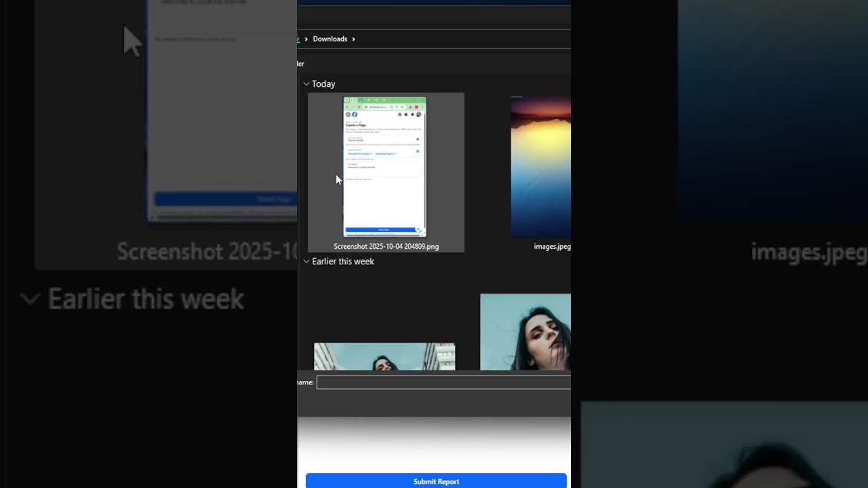Image resolution: width=868 pixels, height=488 pixels.
Task: Click the Submit Report button
Action: click(x=436, y=481)
